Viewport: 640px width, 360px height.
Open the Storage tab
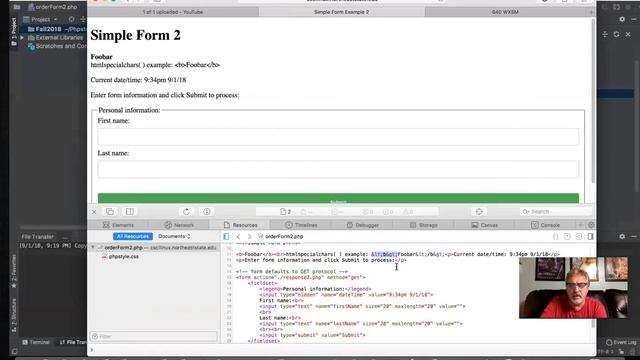(x=423, y=225)
